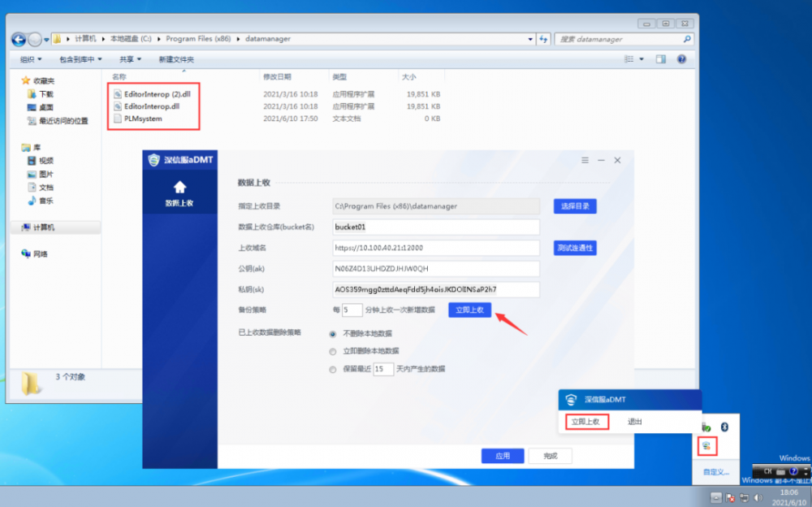Click the 本地磁盘 (C:) breadcrumb

click(x=131, y=39)
